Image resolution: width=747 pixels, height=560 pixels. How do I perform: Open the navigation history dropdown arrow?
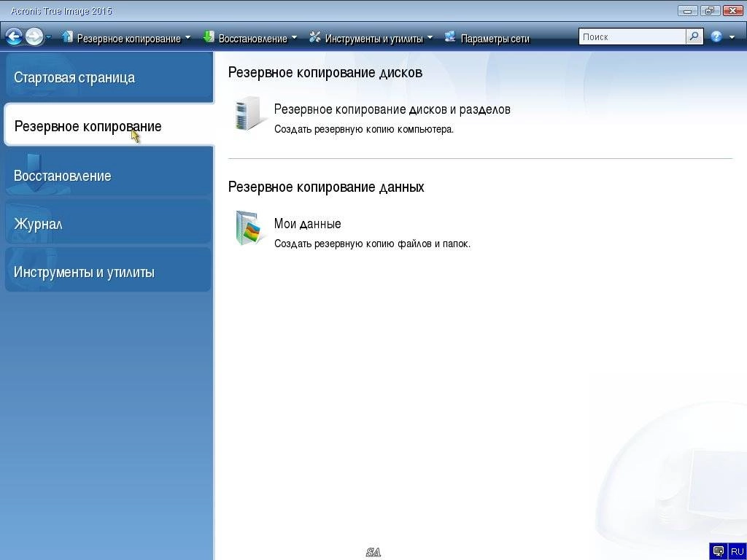click(x=49, y=37)
